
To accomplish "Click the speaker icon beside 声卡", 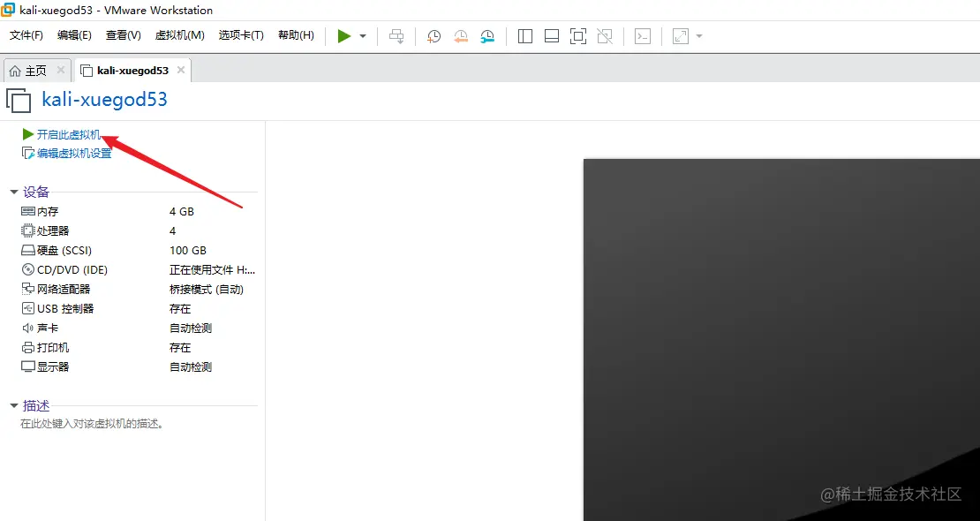I will pos(27,328).
